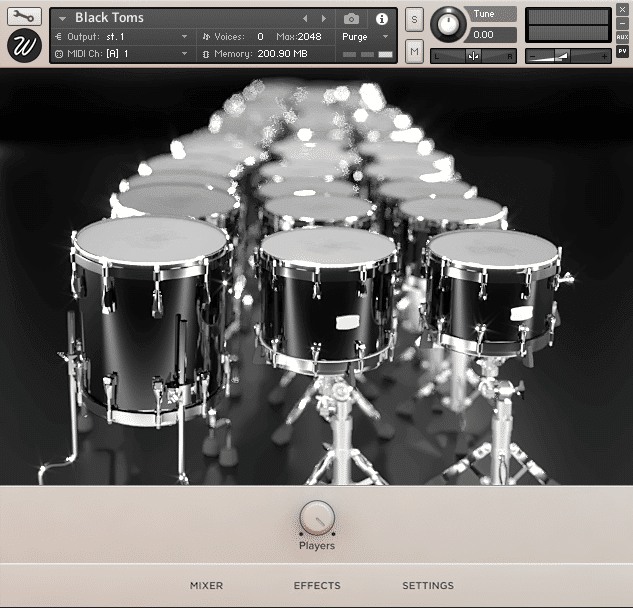Click the Players knob
The height and width of the screenshot is (608, 633).
pos(317,518)
